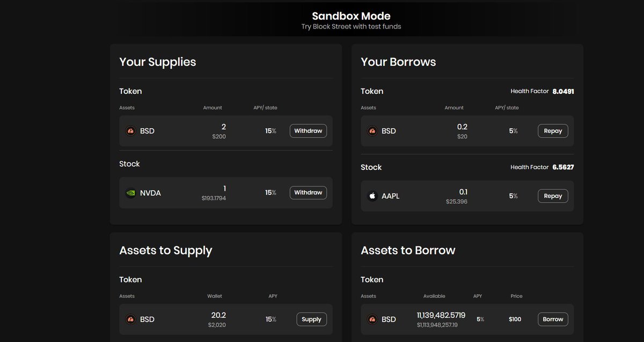Repay the borrowed AAPL stock
Image resolution: width=644 pixels, height=342 pixels.
pyautogui.click(x=553, y=196)
